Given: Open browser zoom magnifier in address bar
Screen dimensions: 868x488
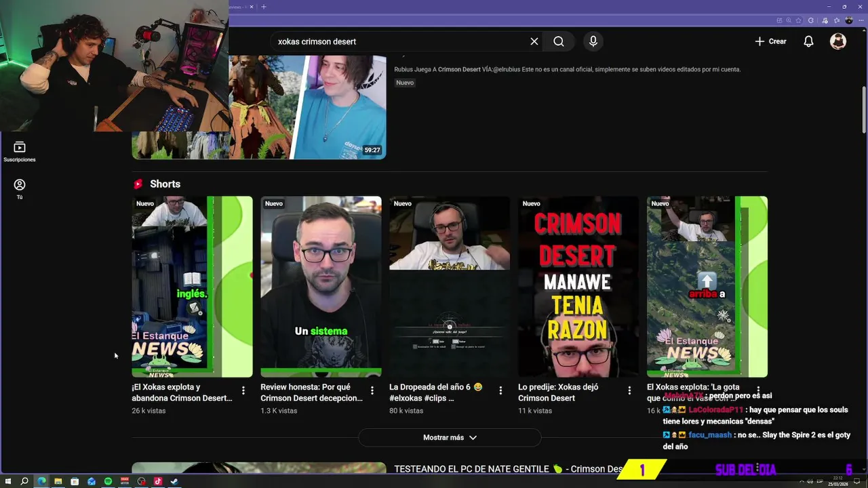Looking at the screenshot, I should coord(789,20).
